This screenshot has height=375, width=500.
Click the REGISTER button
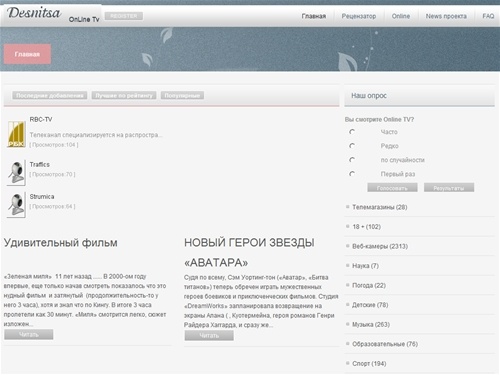click(x=124, y=16)
